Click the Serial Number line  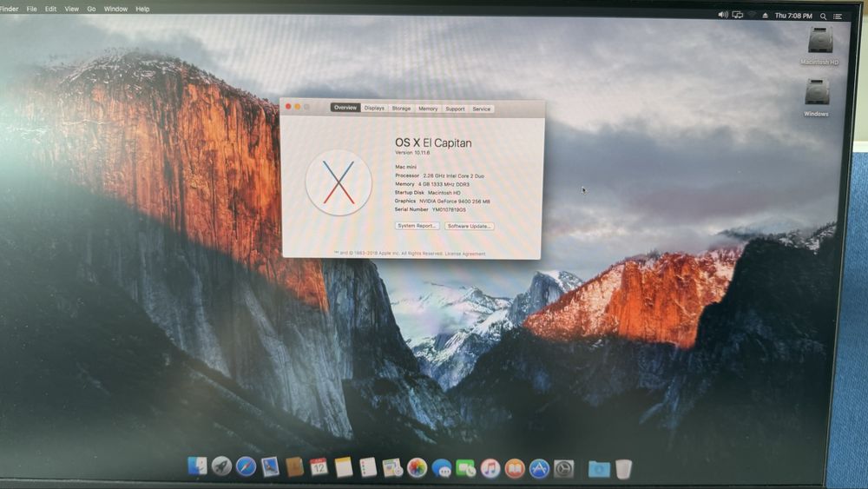click(431, 209)
